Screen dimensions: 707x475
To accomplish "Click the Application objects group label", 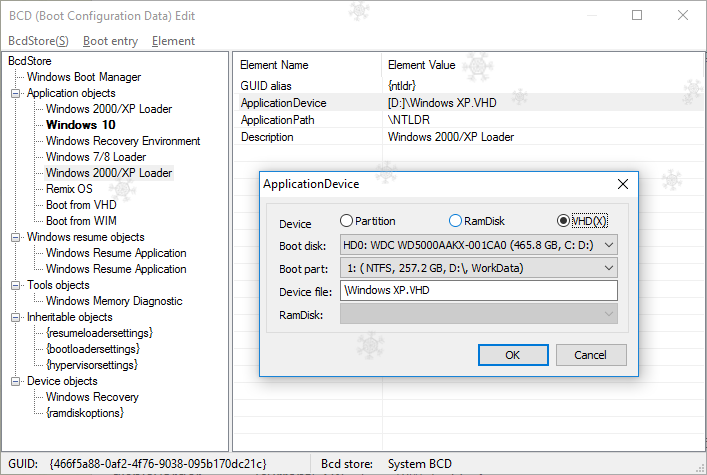I will pyautogui.click(x=71, y=93).
